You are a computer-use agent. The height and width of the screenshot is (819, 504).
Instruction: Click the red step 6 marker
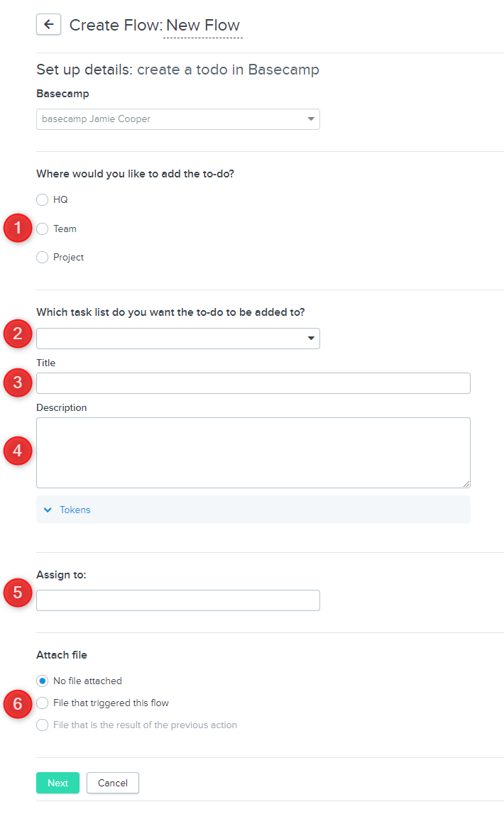pyautogui.click(x=18, y=703)
